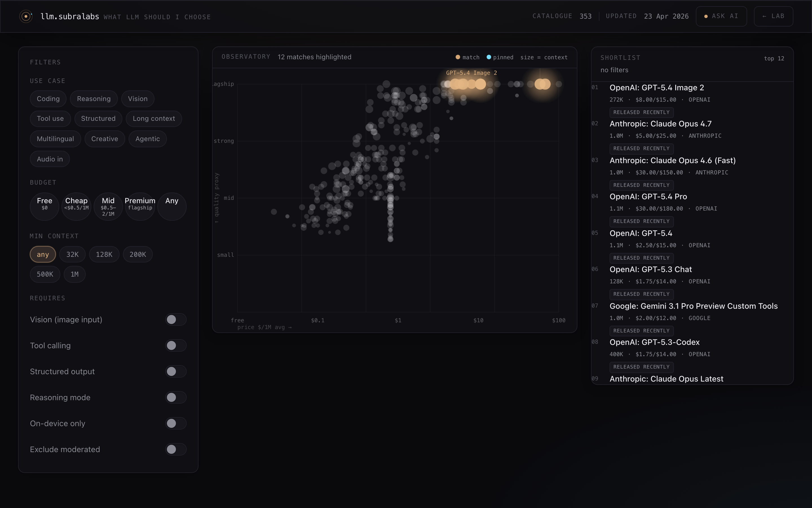This screenshot has height=508, width=812.
Task: Select the Creative chip
Action: 104,139
